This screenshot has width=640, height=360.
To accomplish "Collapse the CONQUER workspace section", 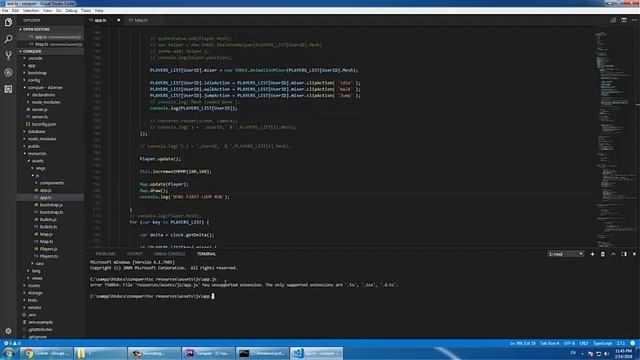I will point(32,51).
